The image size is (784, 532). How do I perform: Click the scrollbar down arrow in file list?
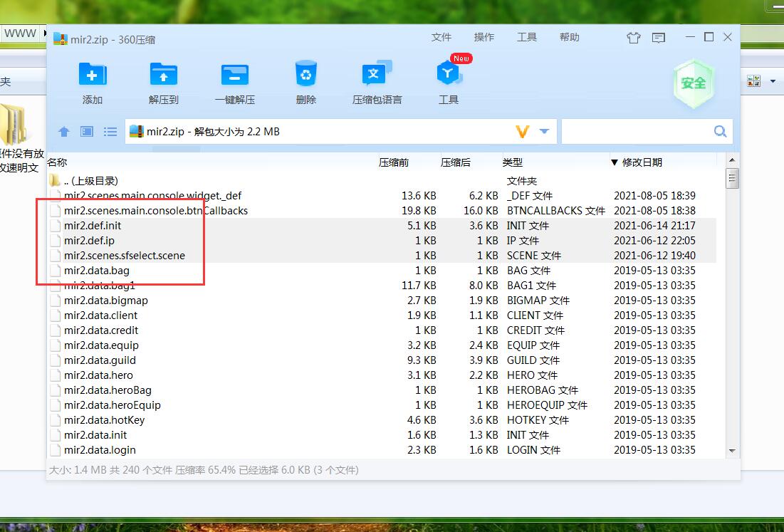pos(732,451)
